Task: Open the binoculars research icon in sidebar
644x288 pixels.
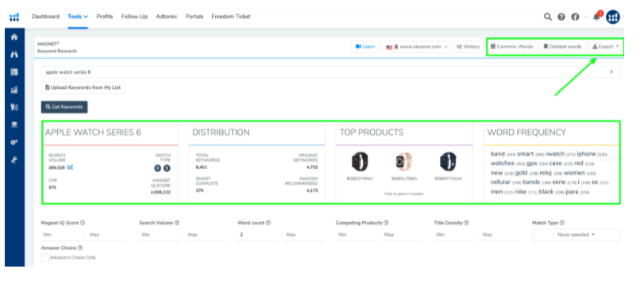Action: point(14,54)
